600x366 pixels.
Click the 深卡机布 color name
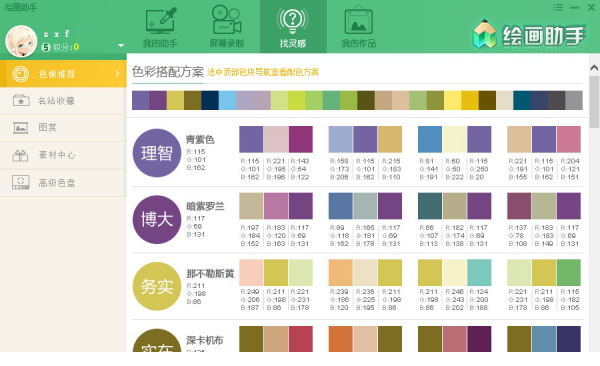point(205,340)
